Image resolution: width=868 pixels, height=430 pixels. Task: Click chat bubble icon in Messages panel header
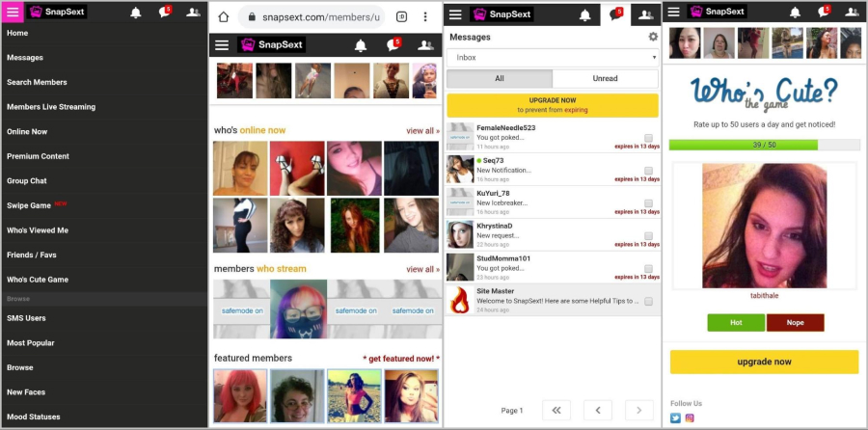615,14
